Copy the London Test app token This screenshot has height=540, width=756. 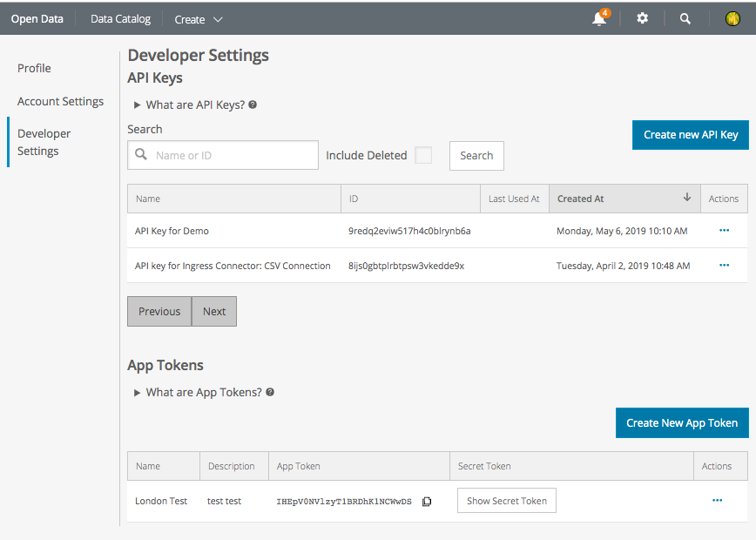427,502
